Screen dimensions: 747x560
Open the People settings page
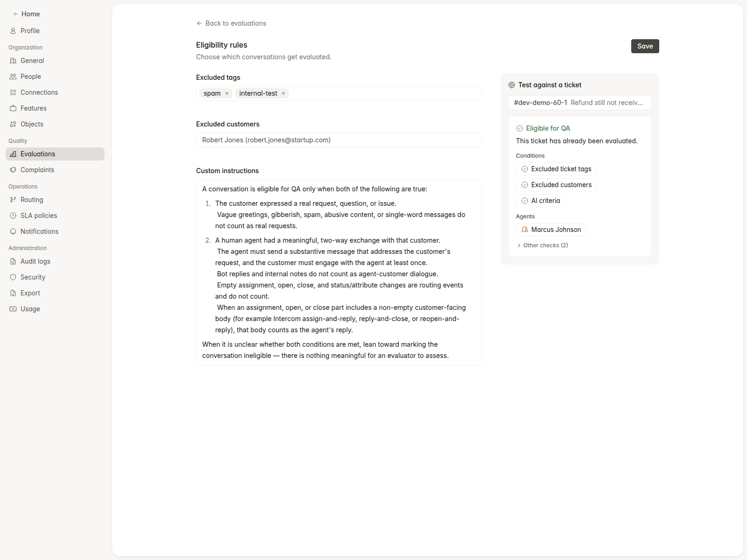coord(55,77)
